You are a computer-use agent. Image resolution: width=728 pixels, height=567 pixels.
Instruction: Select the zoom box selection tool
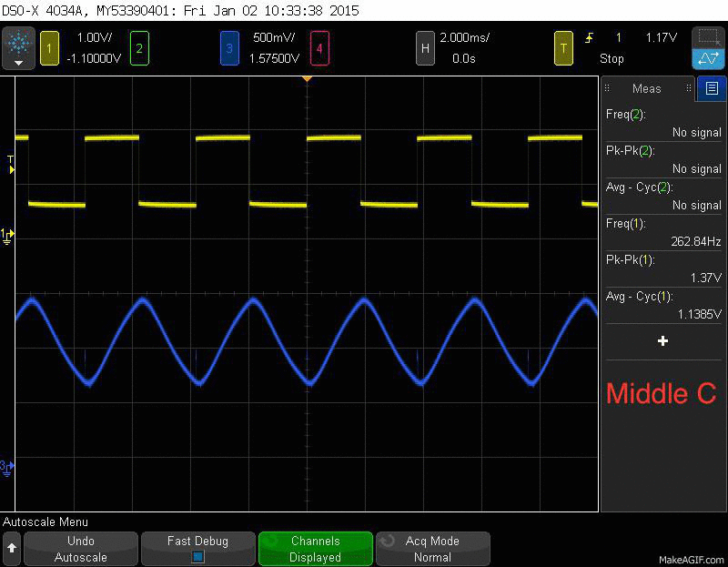[x=708, y=37]
